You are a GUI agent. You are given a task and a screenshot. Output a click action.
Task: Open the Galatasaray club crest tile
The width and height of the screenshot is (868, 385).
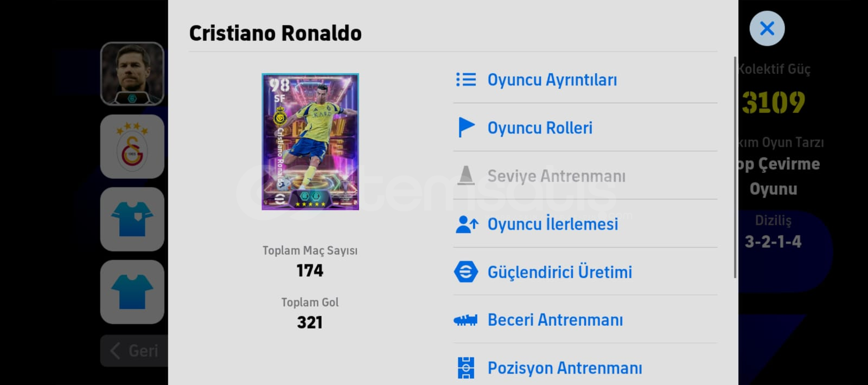132,147
